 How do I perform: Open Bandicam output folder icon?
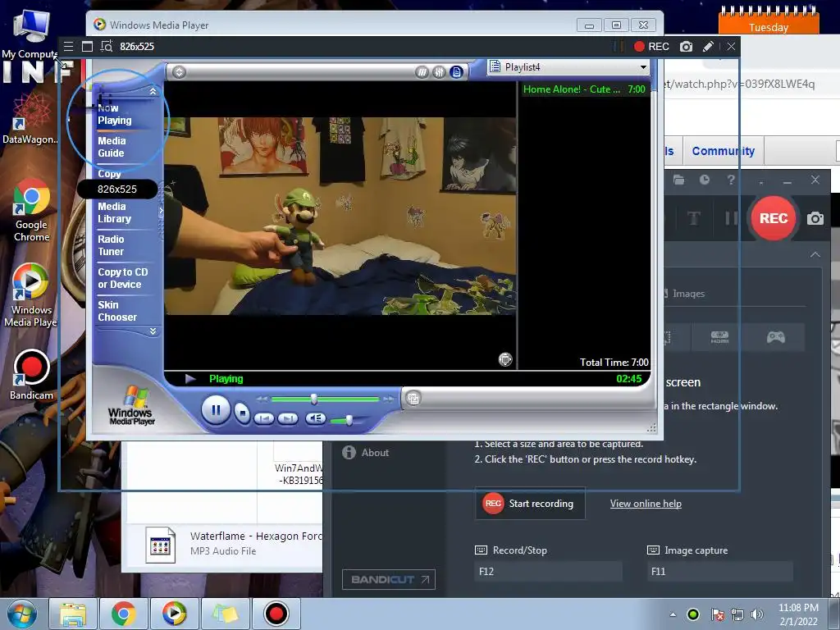pyautogui.click(x=678, y=180)
